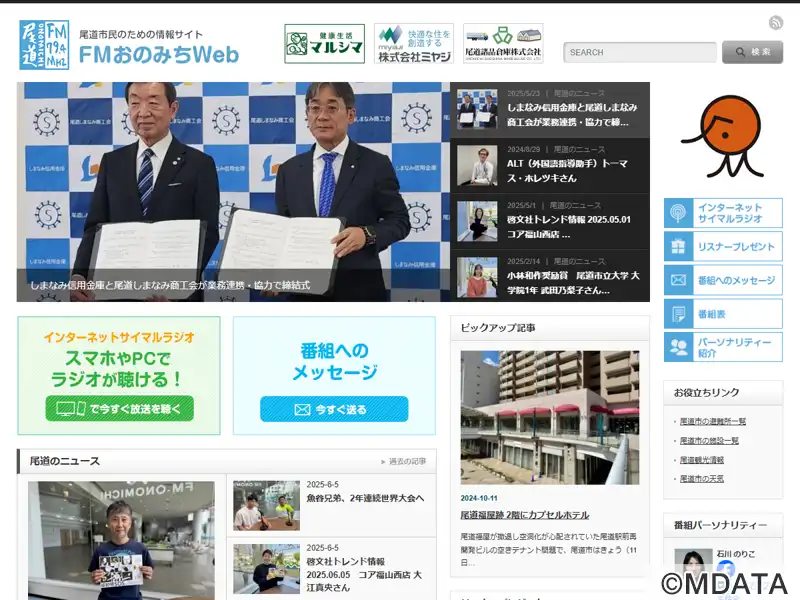This screenshot has height=600, width=800.
Task: Click the FMおのみちWeb site title
Action: (159, 55)
